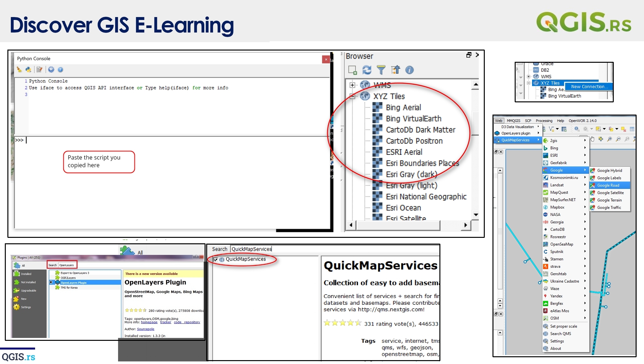This screenshot has width=644, height=364.
Task: Click the Zoom to Native Resolution 1:1 icon
Action: (x=627, y=139)
